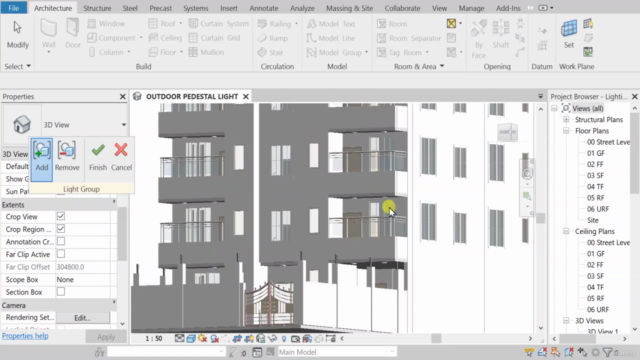Open the 06 URF ceiling plan

click(x=598, y=309)
